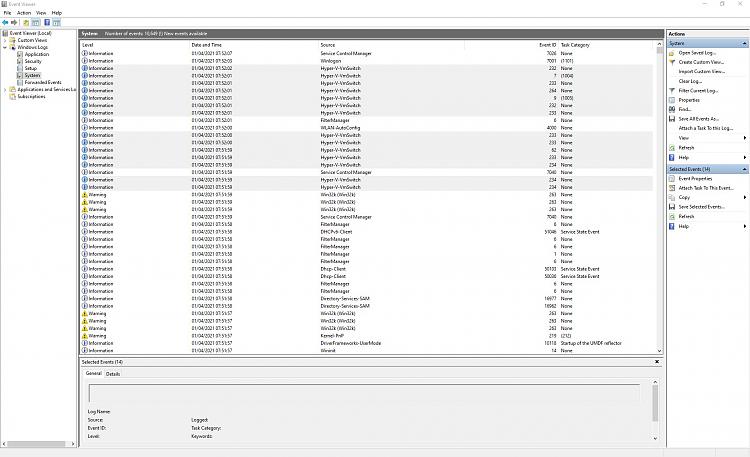Click the Up One Level toolbar icon
This screenshot has width=750, height=457.
[26, 22]
